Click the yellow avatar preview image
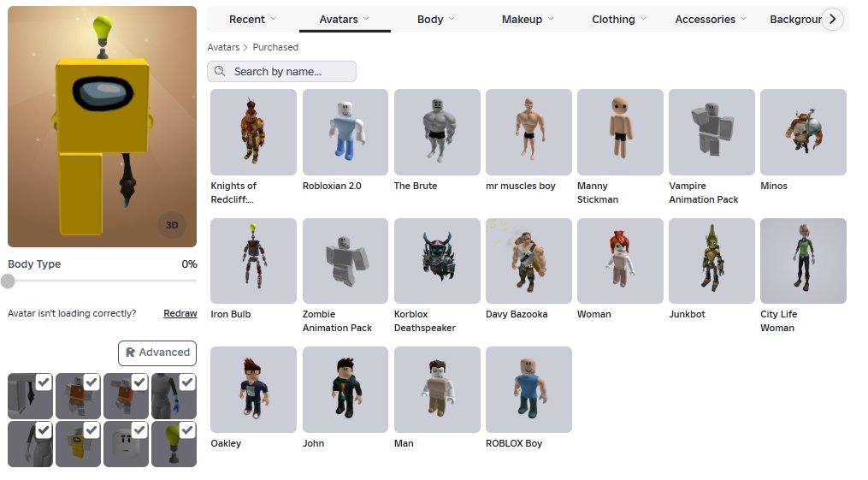This screenshot has height=480, width=868. [102, 127]
